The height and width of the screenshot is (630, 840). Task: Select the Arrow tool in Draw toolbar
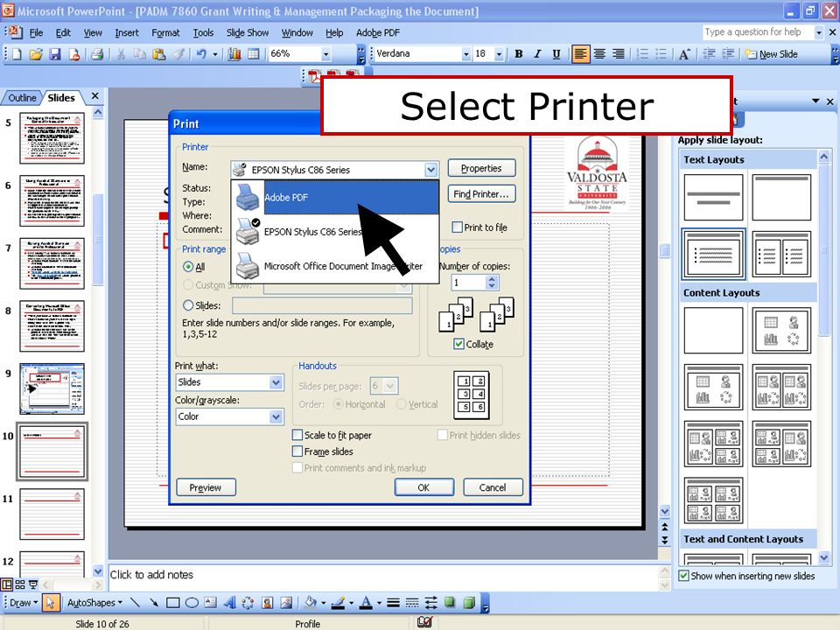click(x=154, y=603)
